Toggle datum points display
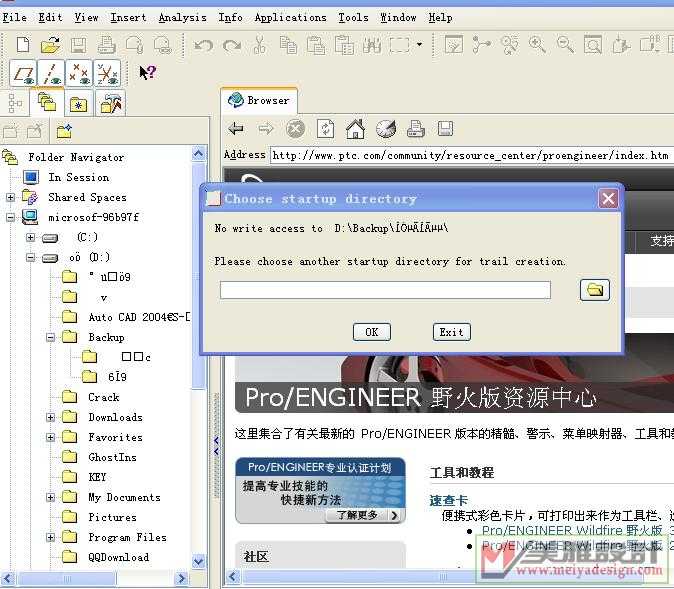The image size is (674, 589). 79,74
